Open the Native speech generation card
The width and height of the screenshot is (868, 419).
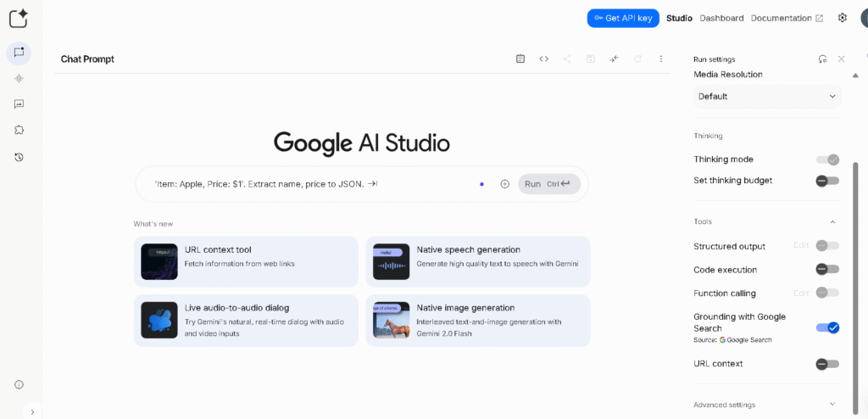(478, 261)
